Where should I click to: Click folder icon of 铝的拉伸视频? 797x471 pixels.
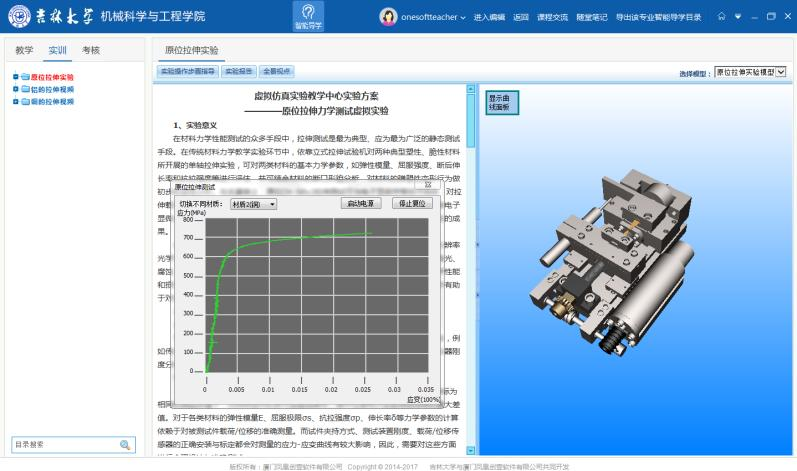(x=25, y=89)
